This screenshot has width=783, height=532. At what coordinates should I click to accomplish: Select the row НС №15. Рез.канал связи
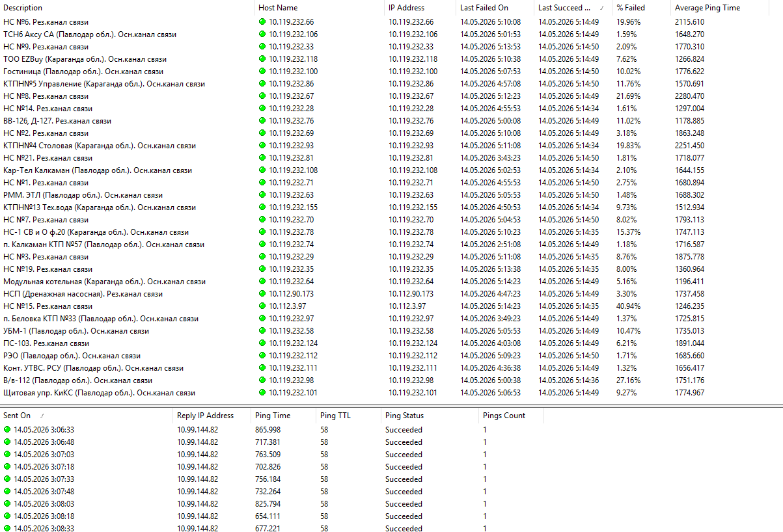391,306
